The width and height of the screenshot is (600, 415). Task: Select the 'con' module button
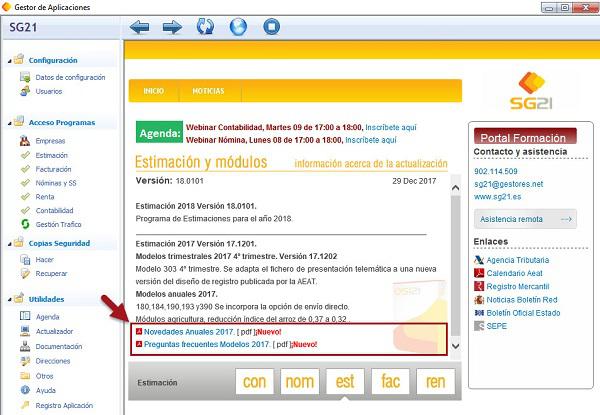point(254,381)
